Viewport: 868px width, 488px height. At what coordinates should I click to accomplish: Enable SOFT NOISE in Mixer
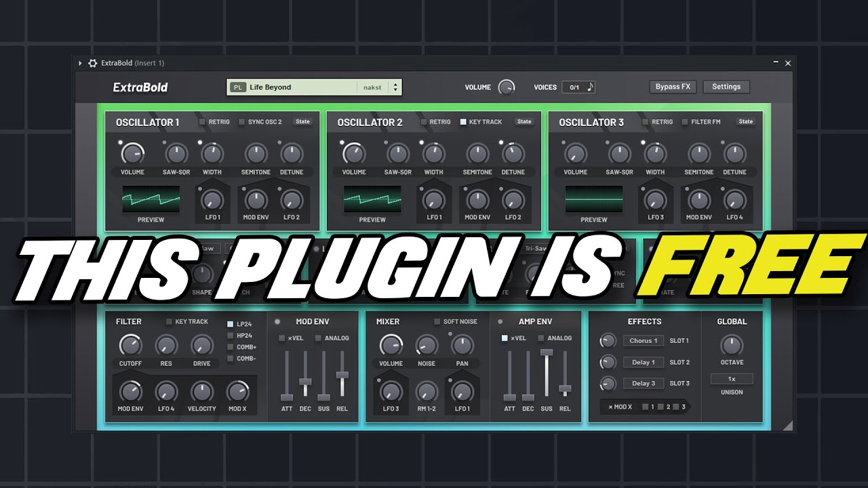pyautogui.click(x=437, y=322)
